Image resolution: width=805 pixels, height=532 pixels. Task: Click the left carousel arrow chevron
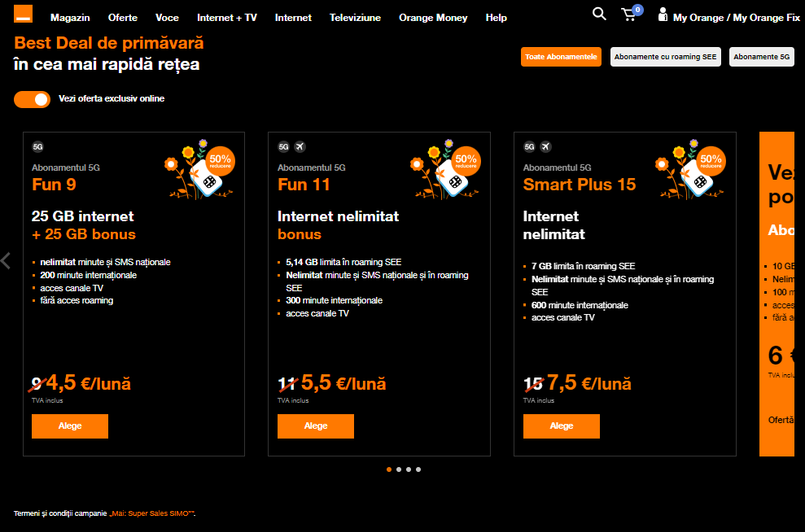tap(6, 261)
